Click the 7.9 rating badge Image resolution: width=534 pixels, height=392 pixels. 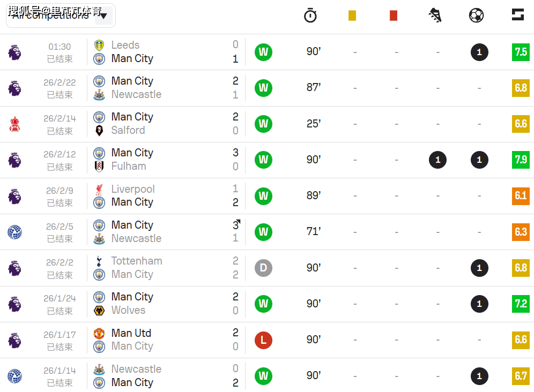tap(521, 160)
